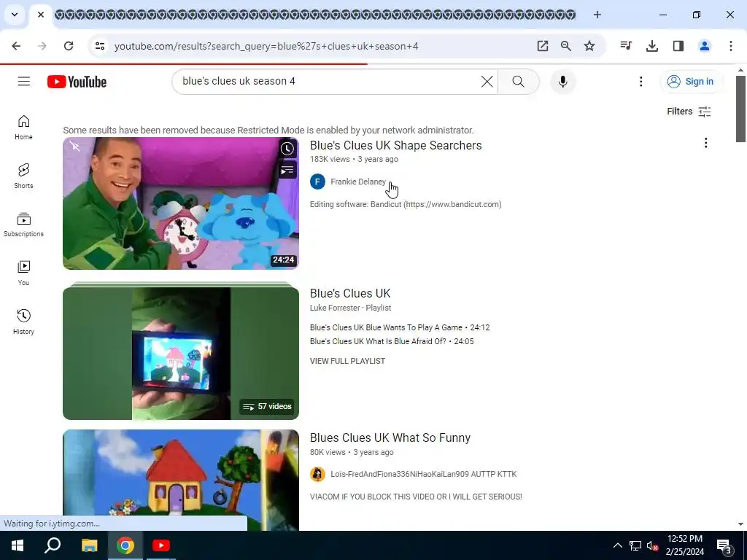Click Add to queue icon on thumbnail
The width and height of the screenshot is (747, 560).
click(x=287, y=170)
